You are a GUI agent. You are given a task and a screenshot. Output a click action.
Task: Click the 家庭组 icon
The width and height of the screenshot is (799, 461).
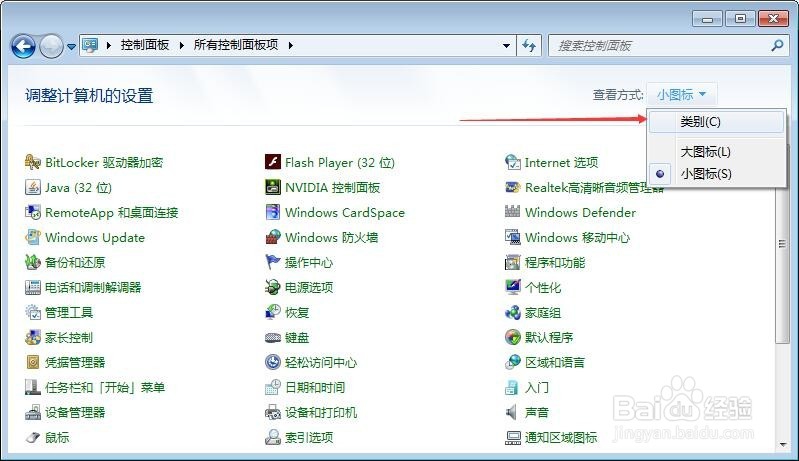(513, 312)
